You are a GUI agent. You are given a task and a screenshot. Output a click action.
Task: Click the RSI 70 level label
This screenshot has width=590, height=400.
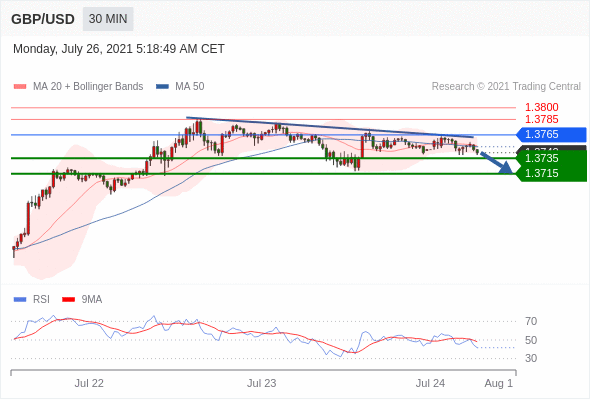[x=531, y=321]
